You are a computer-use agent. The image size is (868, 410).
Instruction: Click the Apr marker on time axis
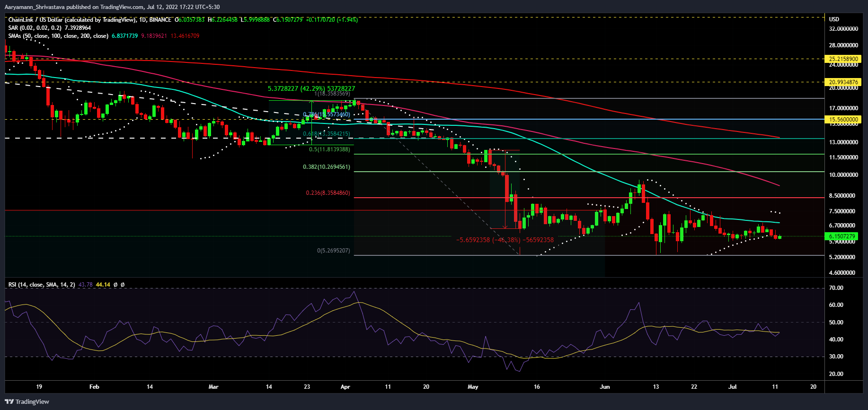(345, 387)
